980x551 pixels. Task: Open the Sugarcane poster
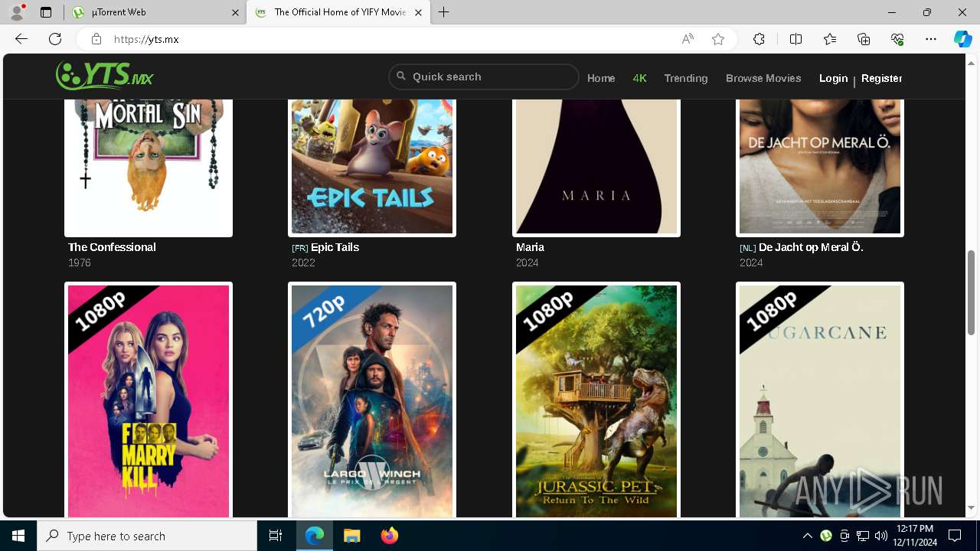point(820,401)
